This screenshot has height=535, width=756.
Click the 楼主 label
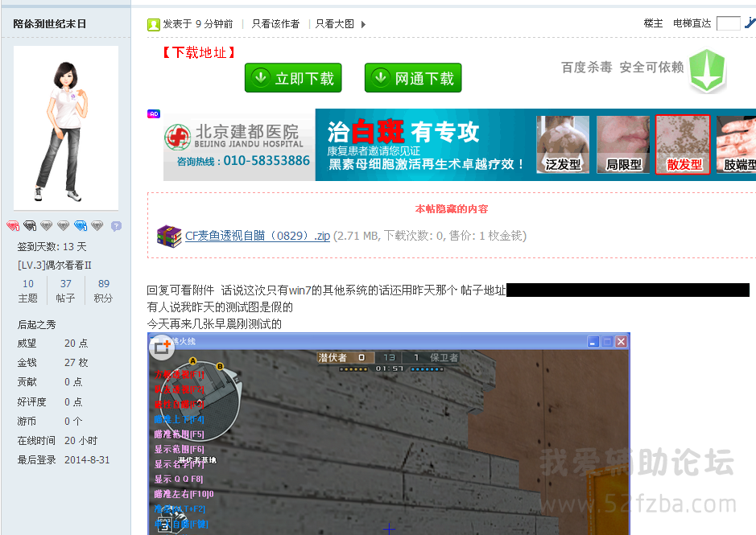653,23
